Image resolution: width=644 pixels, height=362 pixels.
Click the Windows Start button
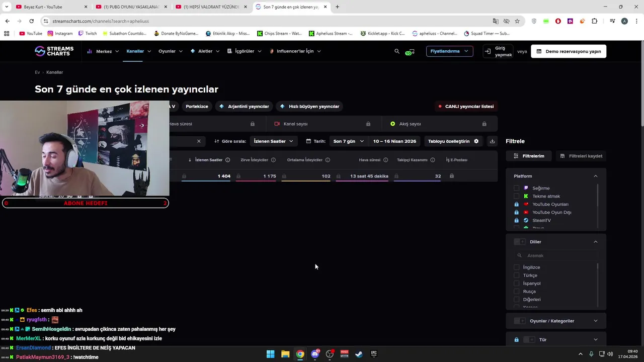270,354
